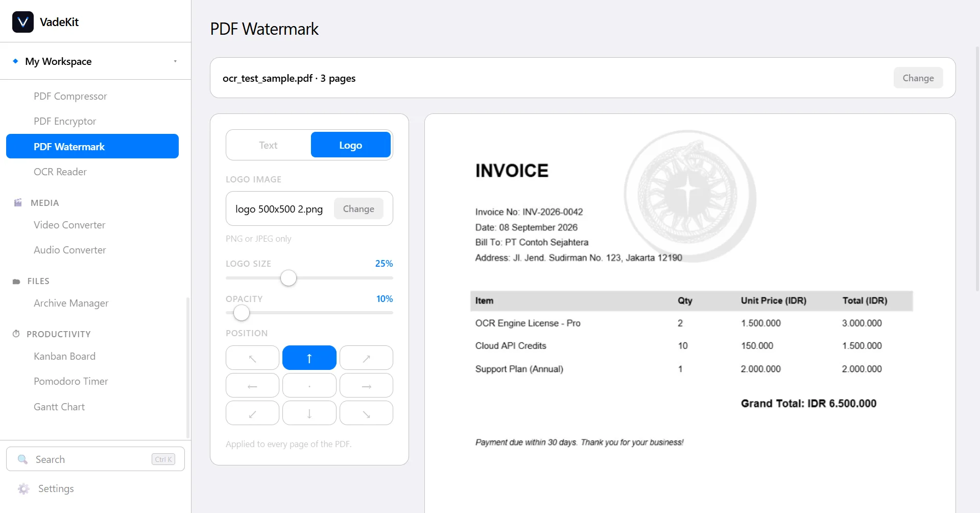Click the logo 500x500 2.png filename
980x513 pixels.
(x=279, y=209)
